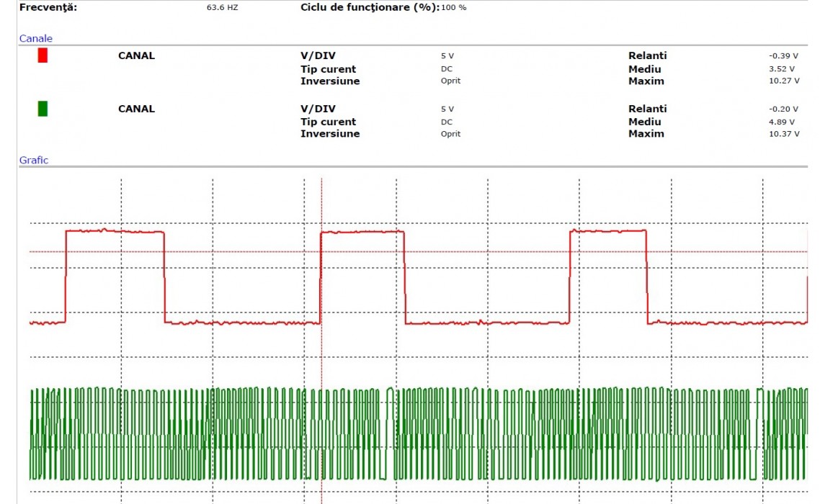
Task: Select the Ciclu de funcționare (%) label
Action: point(369,7)
